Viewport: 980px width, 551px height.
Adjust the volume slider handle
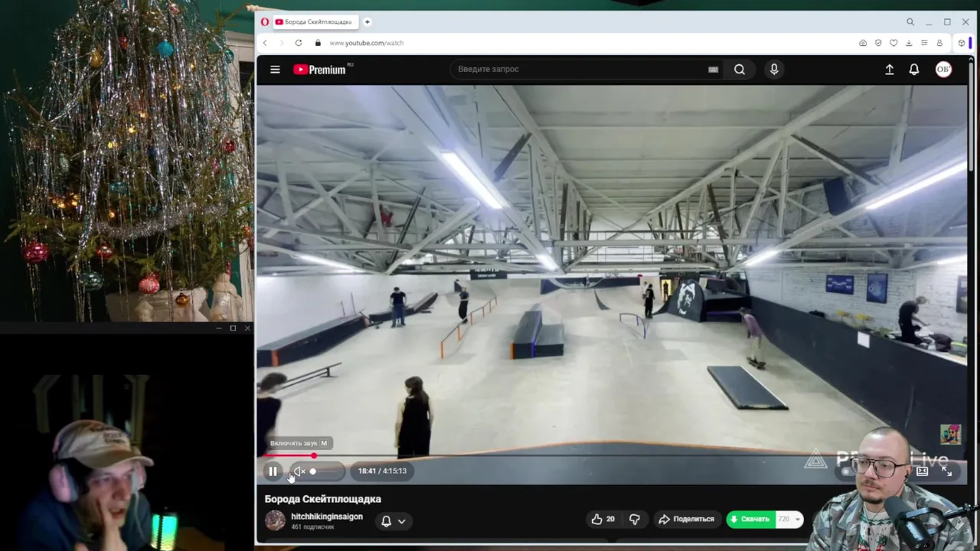[x=312, y=471]
